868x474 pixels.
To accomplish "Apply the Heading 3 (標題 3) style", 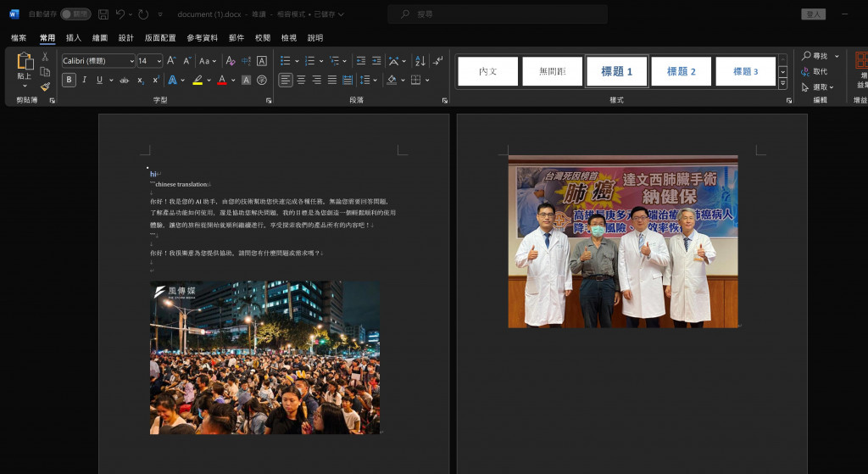I will click(x=746, y=71).
